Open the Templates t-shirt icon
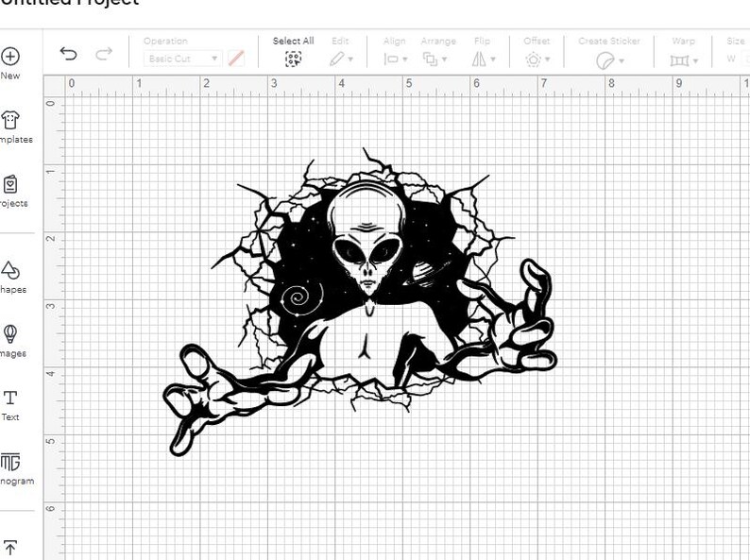 10,120
